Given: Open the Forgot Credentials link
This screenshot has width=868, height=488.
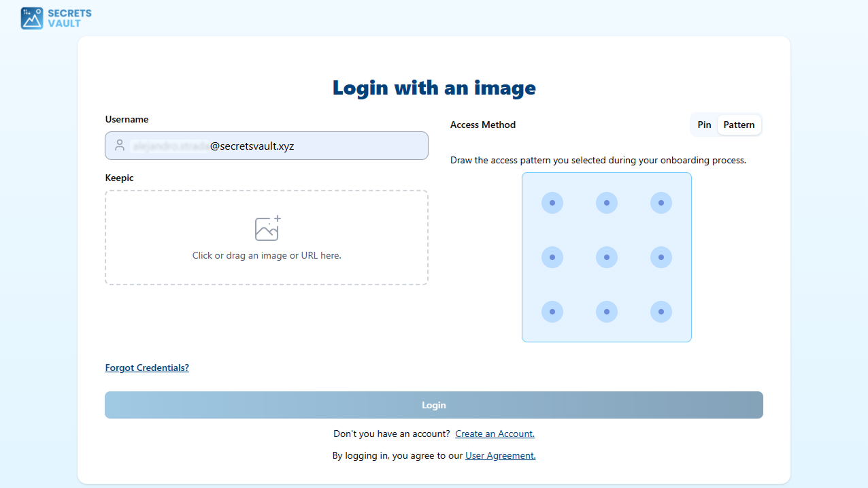Looking at the screenshot, I should [x=147, y=368].
